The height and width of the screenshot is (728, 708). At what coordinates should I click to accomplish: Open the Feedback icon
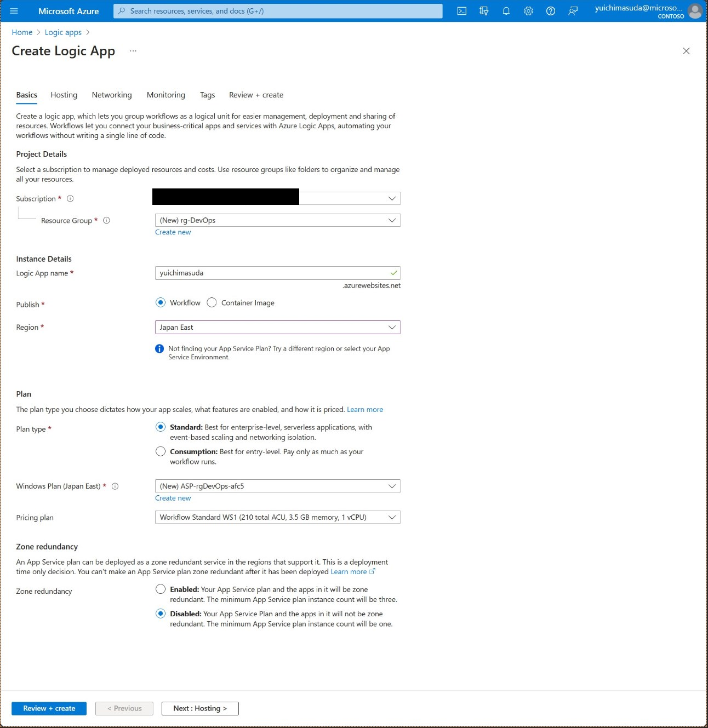pyautogui.click(x=573, y=11)
